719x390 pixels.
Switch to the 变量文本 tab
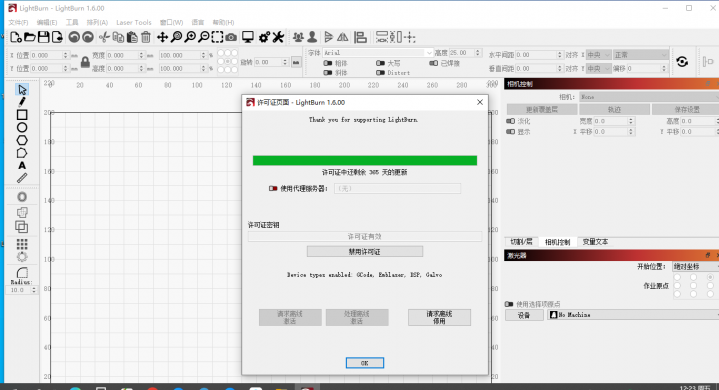pyautogui.click(x=595, y=242)
